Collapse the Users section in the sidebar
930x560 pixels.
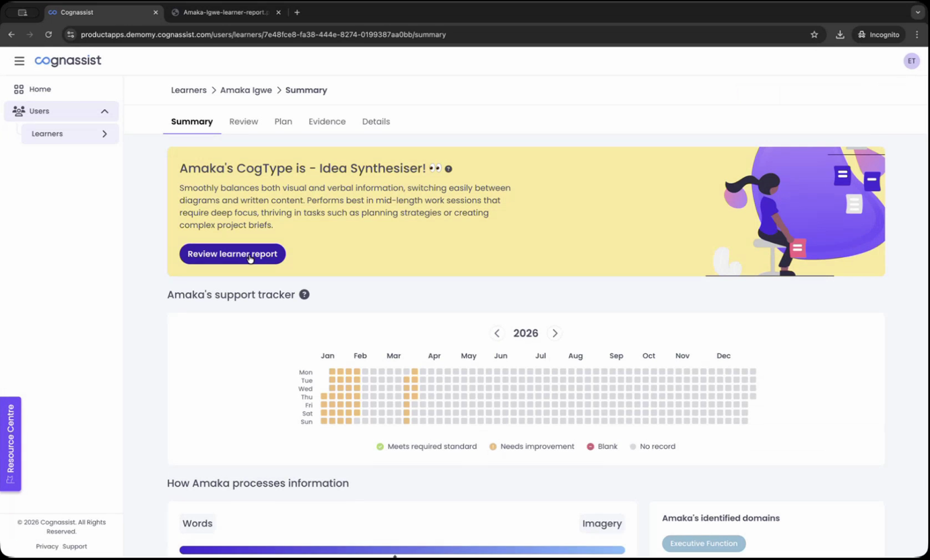[x=104, y=111]
